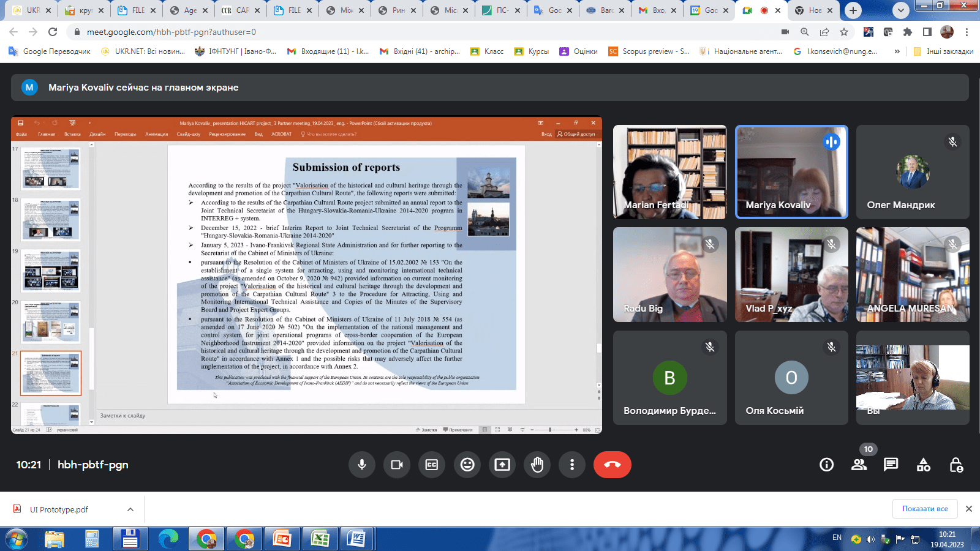Select Vlad P_xyz video tile
The image size is (980, 551).
coord(791,275)
